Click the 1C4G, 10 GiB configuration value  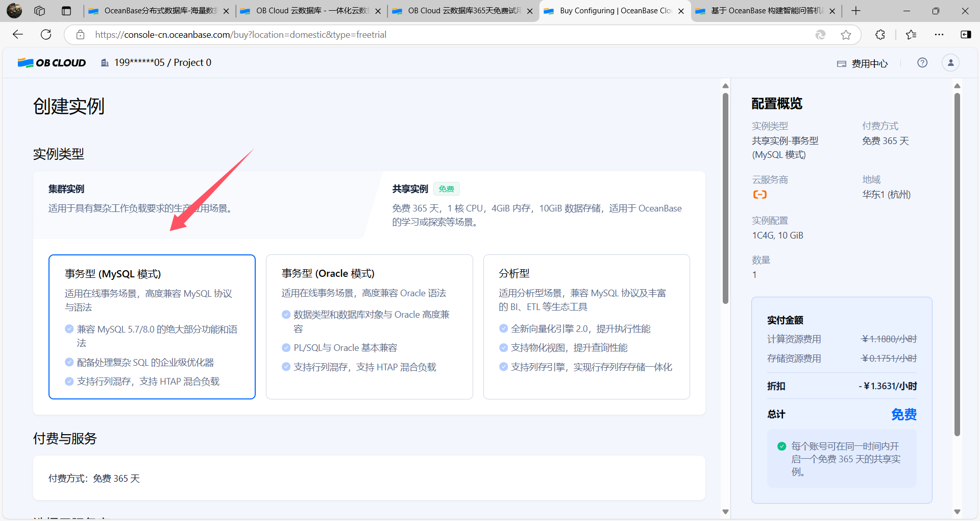coord(777,235)
